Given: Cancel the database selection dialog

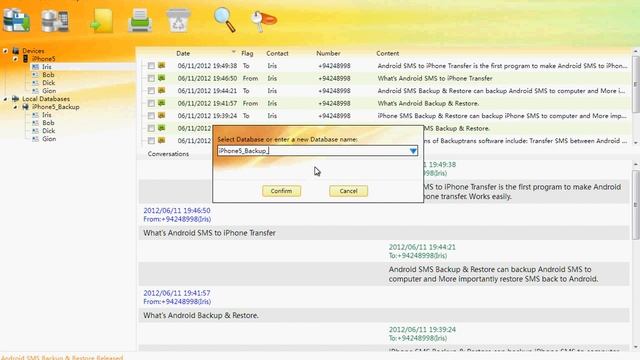Looking at the screenshot, I should click(x=348, y=191).
